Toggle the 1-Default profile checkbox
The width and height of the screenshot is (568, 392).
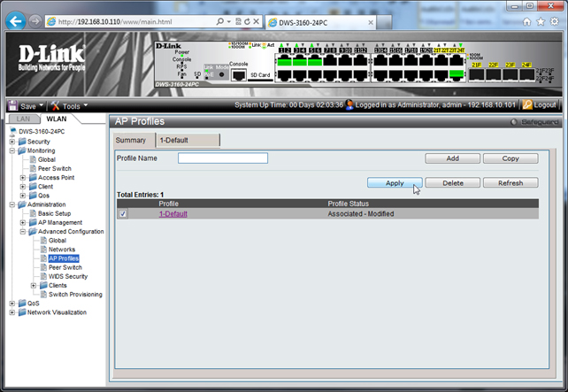(123, 214)
